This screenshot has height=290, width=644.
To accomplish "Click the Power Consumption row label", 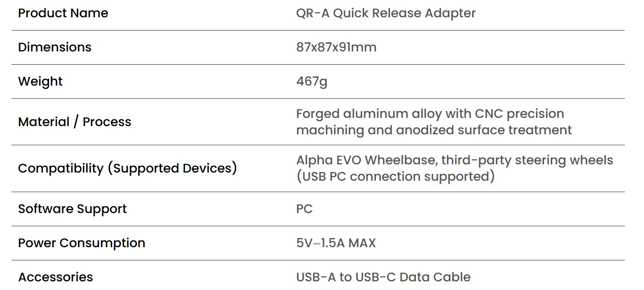I will [x=81, y=243].
